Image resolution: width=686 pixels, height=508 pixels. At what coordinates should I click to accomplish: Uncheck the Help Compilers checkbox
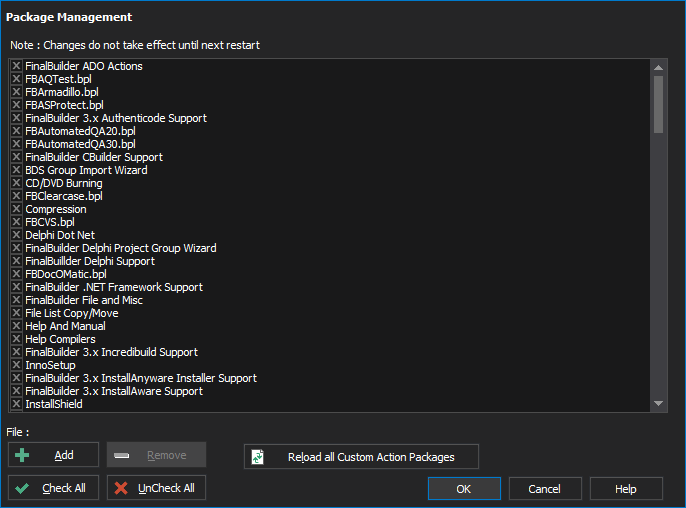(x=16, y=339)
